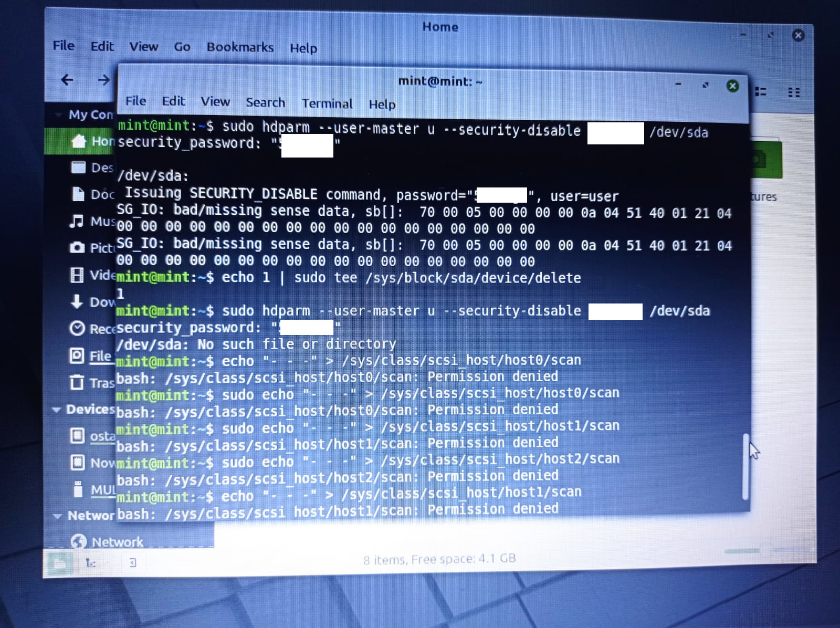The height and width of the screenshot is (628, 840).
Task: Open the Bookmarks menu in file manager
Action: [240, 47]
